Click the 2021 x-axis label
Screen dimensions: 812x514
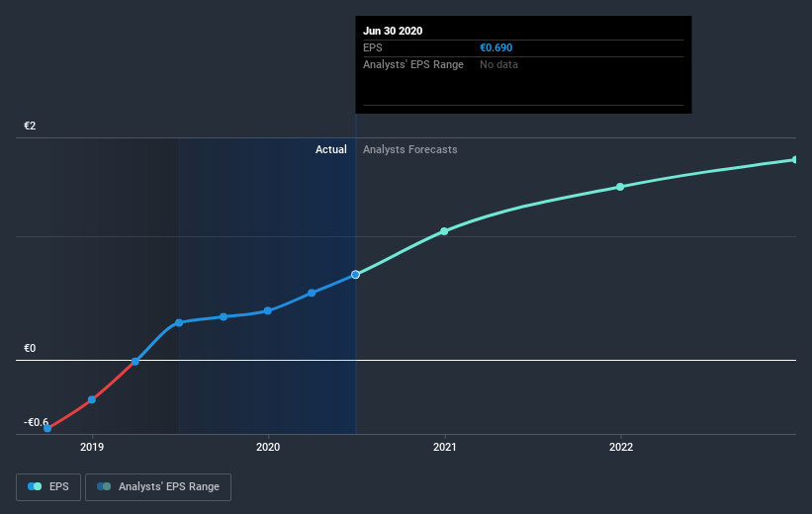444,447
